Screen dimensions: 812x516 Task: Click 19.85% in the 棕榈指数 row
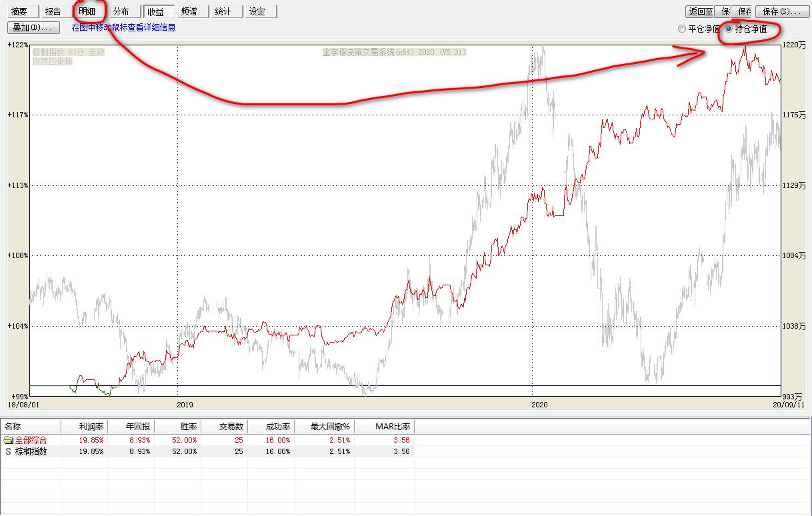(91, 451)
